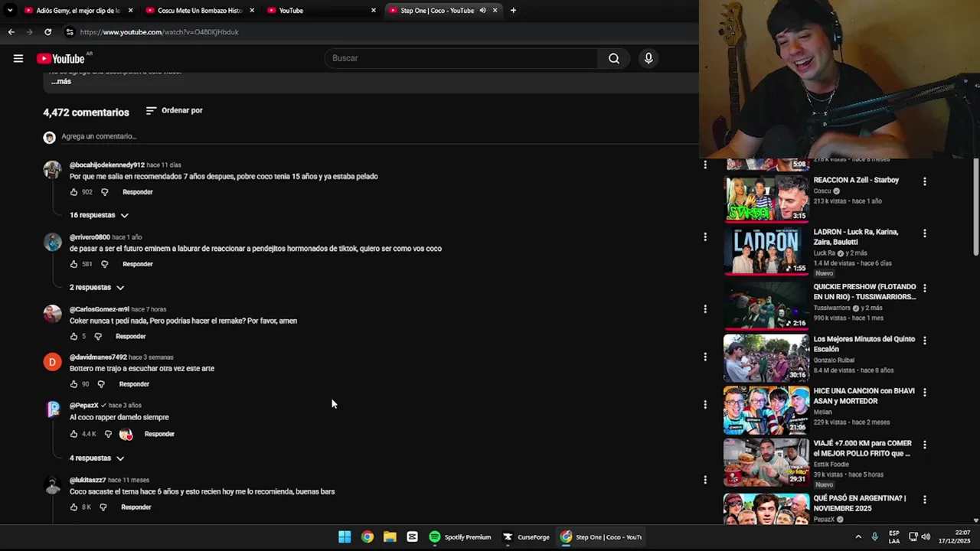This screenshot has height=551, width=980.
Task: Open a new browser tab
Action: 513,11
